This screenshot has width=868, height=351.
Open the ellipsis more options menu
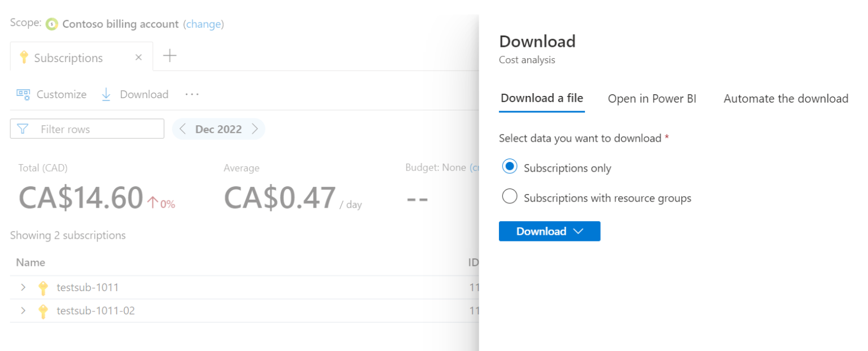192,94
